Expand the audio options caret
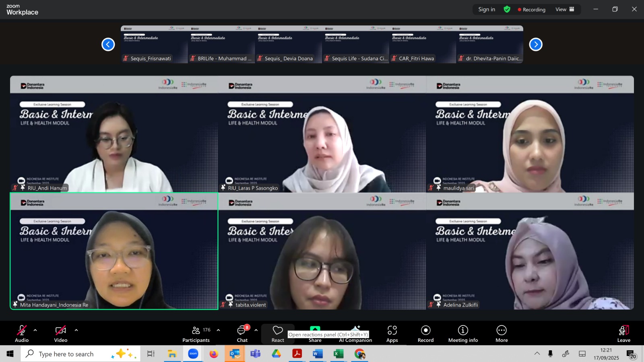 (x=35, y=330)
